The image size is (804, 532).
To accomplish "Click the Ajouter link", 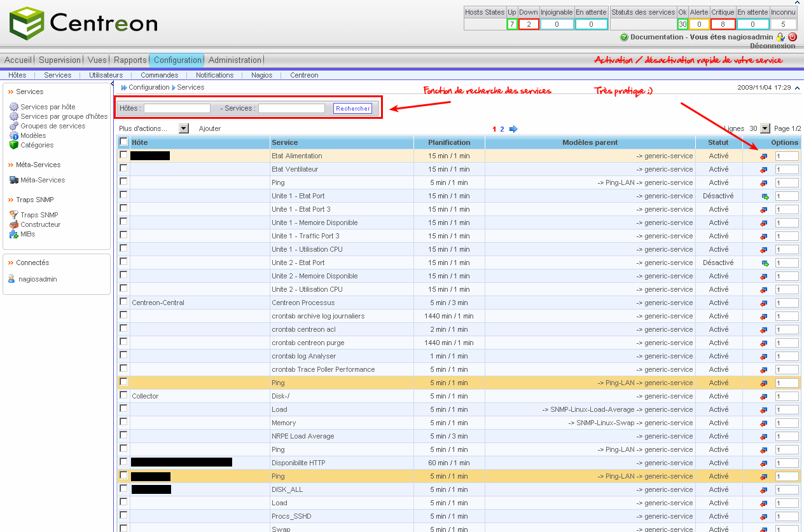I will tap(209, 128).
